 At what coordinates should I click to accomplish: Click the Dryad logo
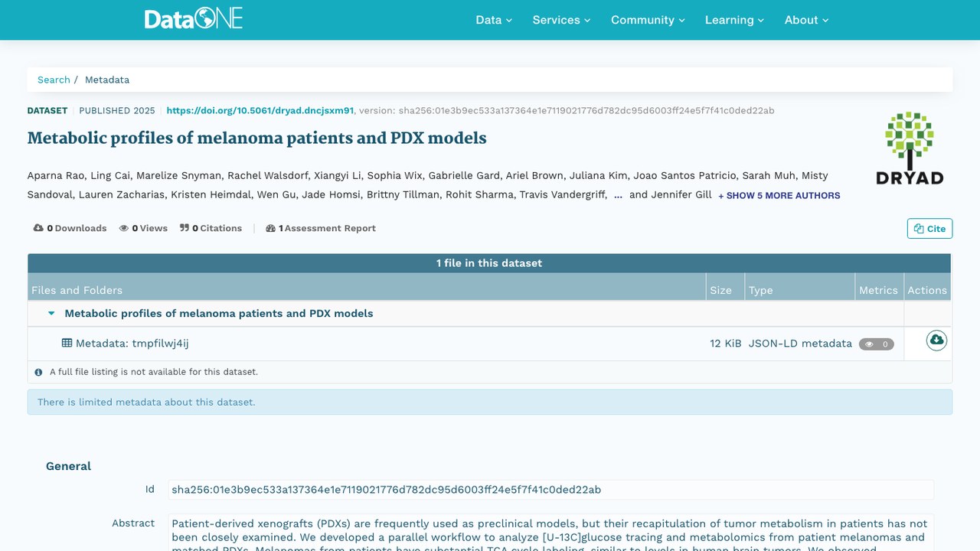pos(910,148)
